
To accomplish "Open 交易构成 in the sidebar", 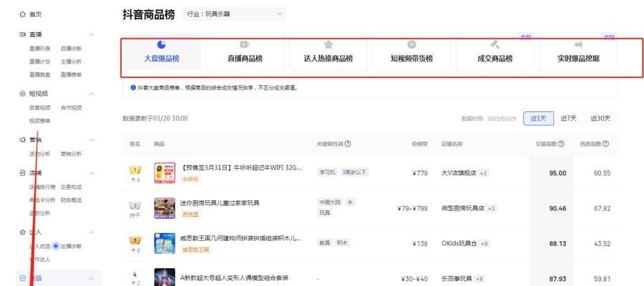I will [72, 187].
